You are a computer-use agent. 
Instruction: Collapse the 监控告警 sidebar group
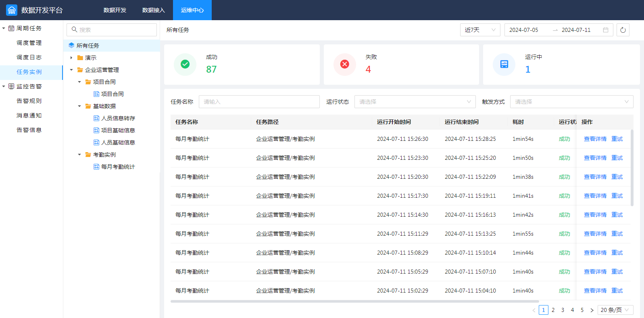click(4, 86)
